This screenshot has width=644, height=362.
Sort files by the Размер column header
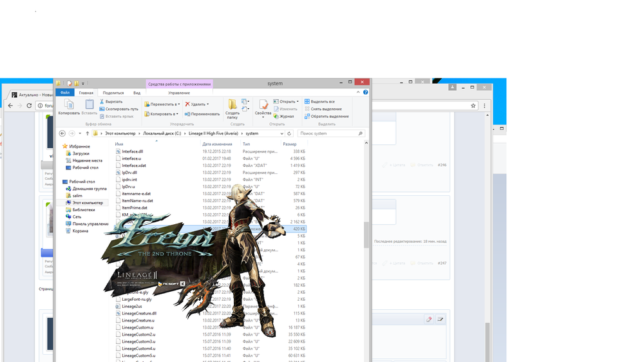point(290,144)
